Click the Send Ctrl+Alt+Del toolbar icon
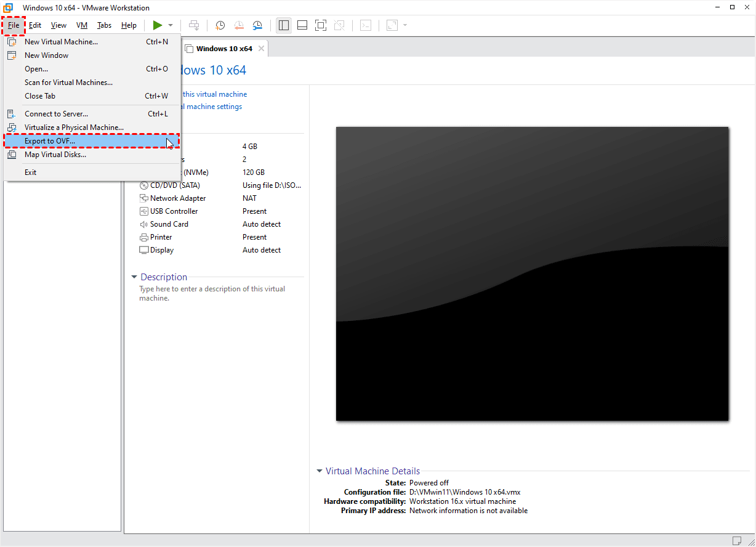The image size is (756, 547). (194, 25)
